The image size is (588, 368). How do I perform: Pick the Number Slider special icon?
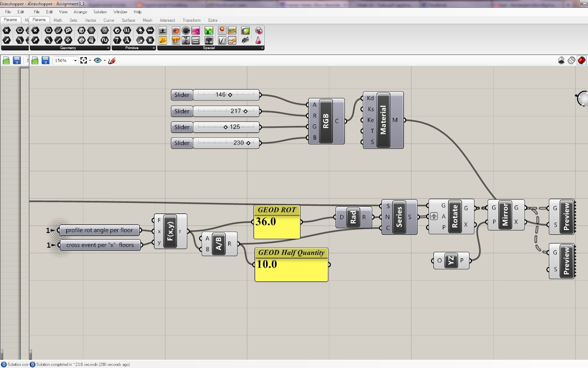pyautogui.click(x=163, y=31)
